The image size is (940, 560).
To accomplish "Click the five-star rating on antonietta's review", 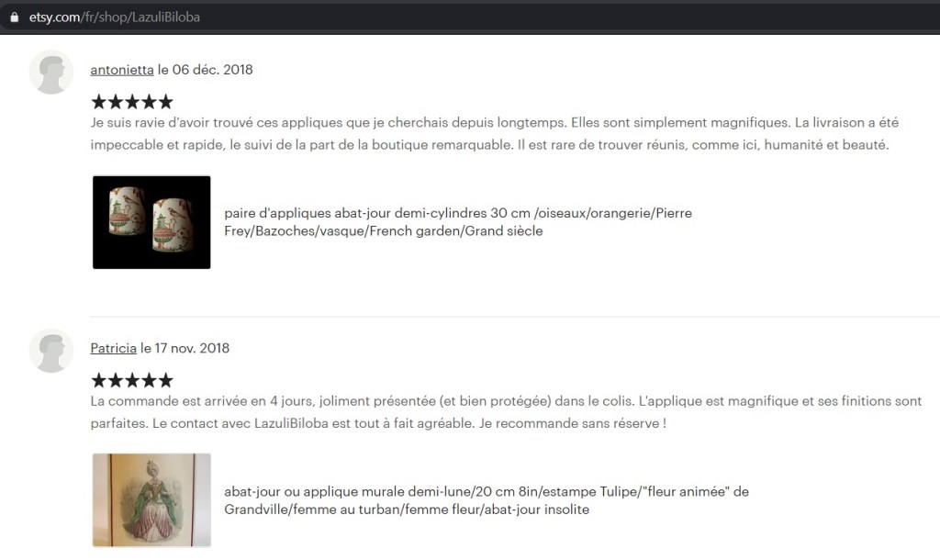I will point(132,102).
